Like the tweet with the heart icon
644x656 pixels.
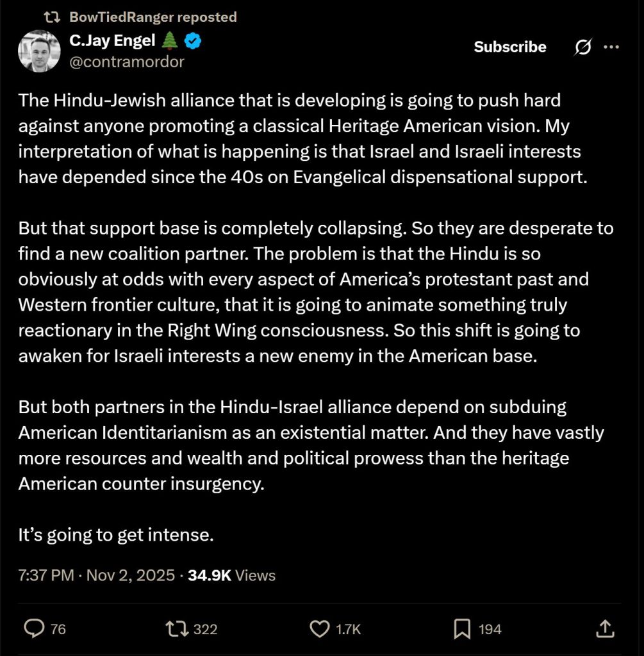point(318,629)
